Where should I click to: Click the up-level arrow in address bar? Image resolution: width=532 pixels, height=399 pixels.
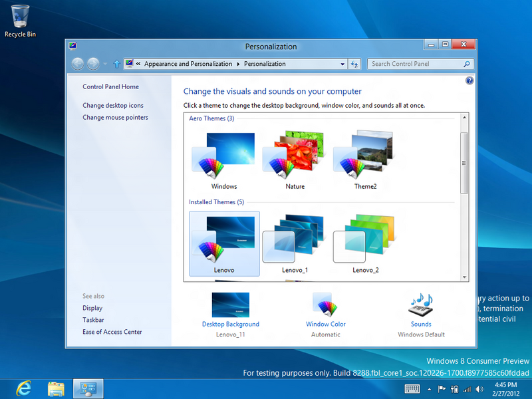[117, 65]
